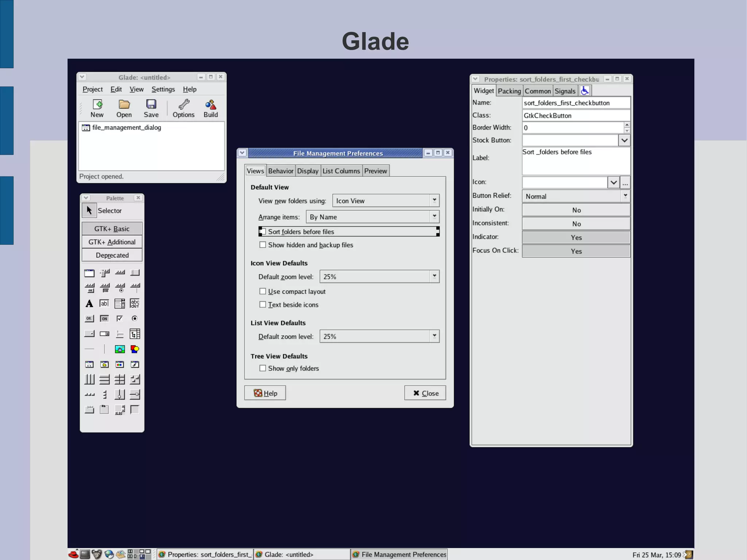This screenshot has width=747, height=560.
Task: Choose the Scrolled Window widget icon
Action: click(120, 410)
